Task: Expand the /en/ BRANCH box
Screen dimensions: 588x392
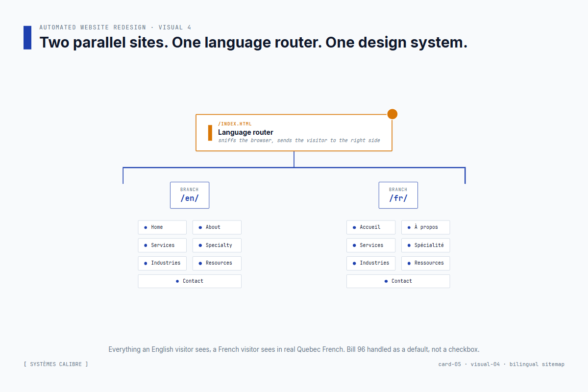Action: (190, 195)
